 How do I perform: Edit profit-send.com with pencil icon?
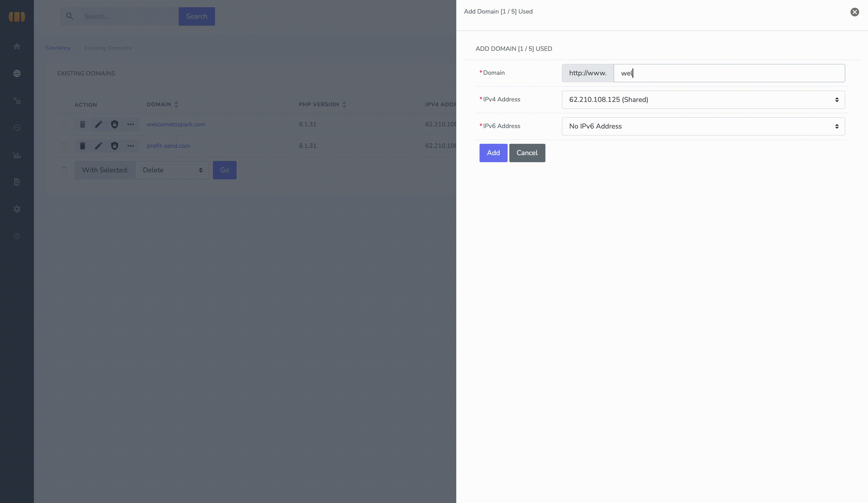click(99, 146)
